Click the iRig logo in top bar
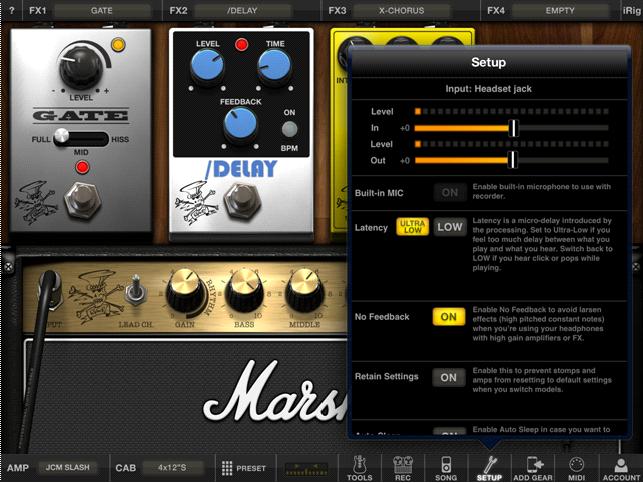 (x=632, y=10)
